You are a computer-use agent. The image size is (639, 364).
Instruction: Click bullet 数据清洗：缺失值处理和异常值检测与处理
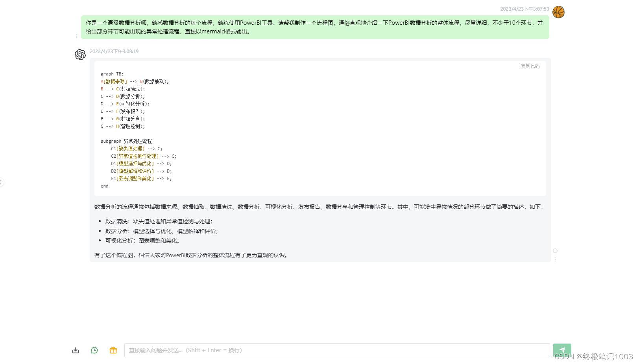point(159,221)
